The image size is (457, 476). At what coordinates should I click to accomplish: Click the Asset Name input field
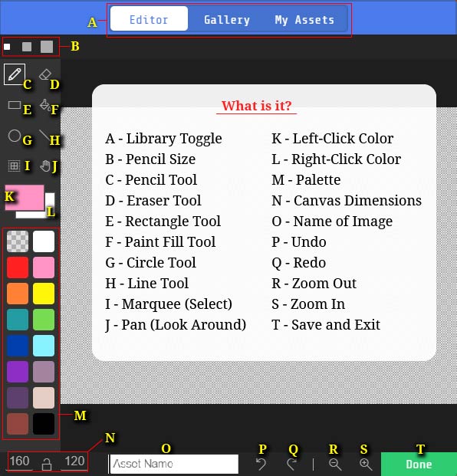click(x=174, y=464)
